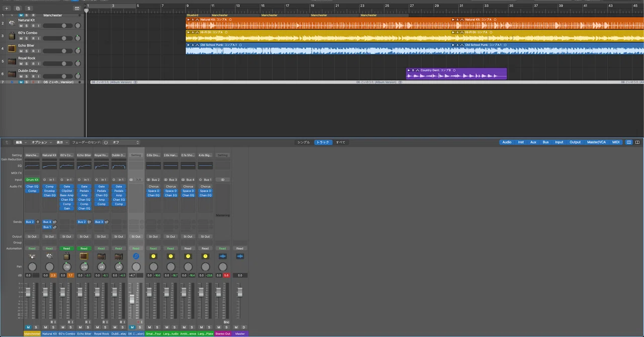Click the play icon on purple Country Gent region
The image size is (644, 337).
[x=409, y=70]
